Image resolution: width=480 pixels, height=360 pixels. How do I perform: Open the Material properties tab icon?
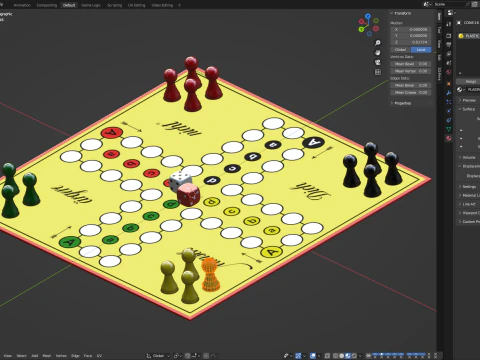449,138
